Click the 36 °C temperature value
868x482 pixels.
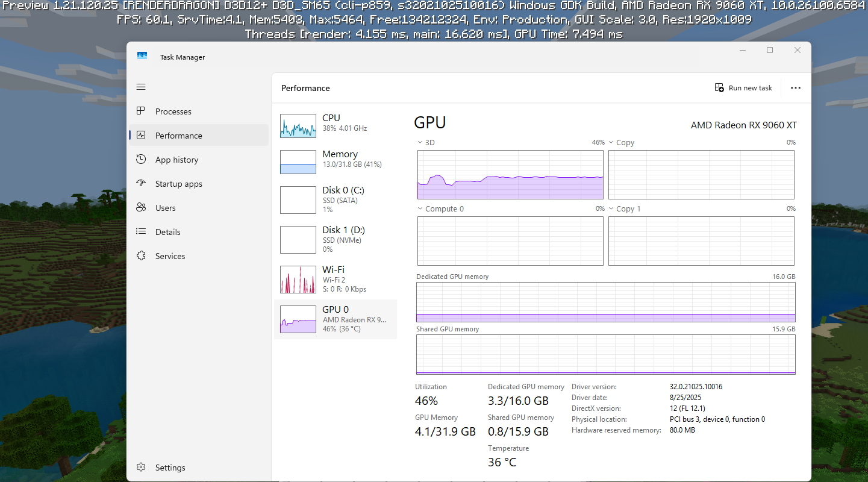pos(502,462)
